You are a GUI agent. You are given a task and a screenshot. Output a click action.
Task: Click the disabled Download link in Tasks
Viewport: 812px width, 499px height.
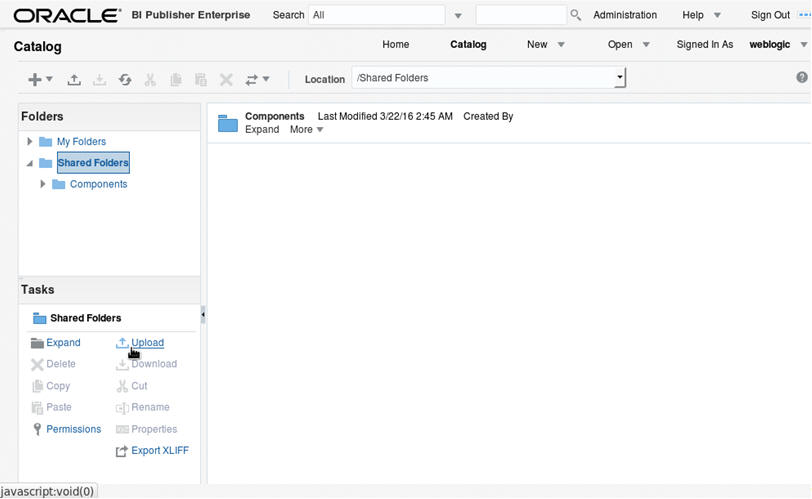click(154, 364)
